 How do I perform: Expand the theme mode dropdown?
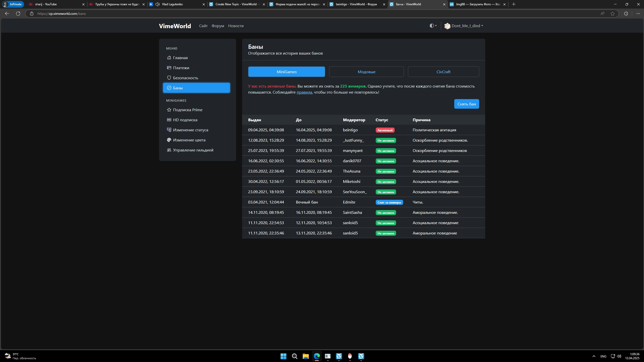(x=433, y=26)
